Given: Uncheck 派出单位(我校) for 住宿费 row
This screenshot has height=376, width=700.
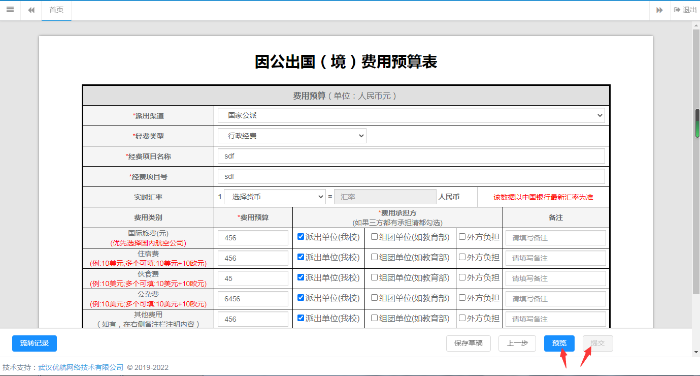Looking at the screenshot, I should 301,257.
